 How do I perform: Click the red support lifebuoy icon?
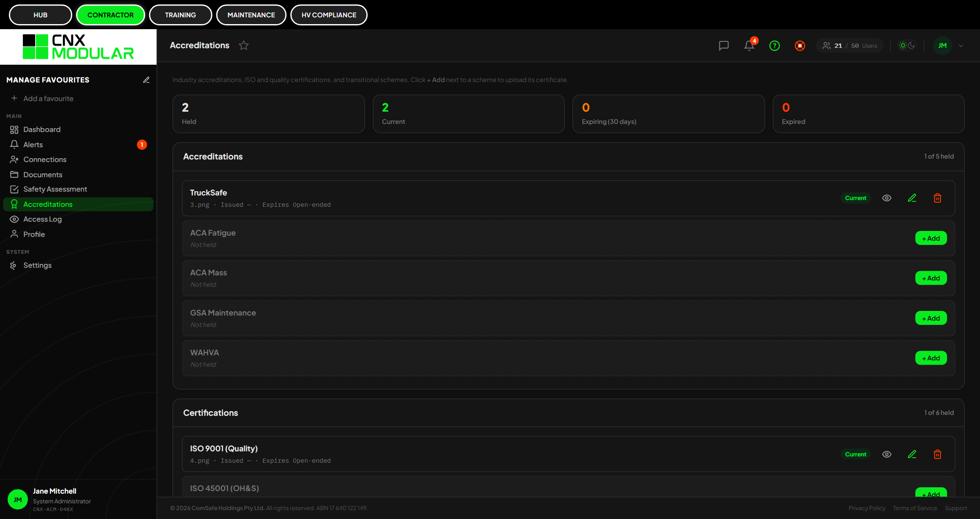click(x=800, y=46)
